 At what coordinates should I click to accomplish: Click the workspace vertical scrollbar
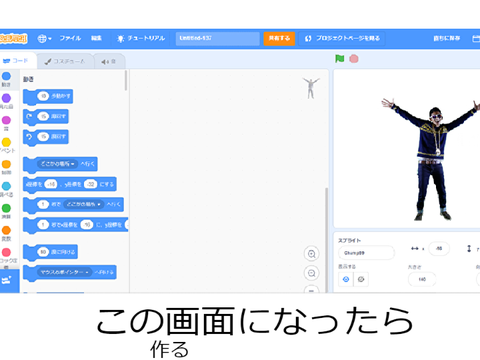pyautogui.click(x=326, y=240)
